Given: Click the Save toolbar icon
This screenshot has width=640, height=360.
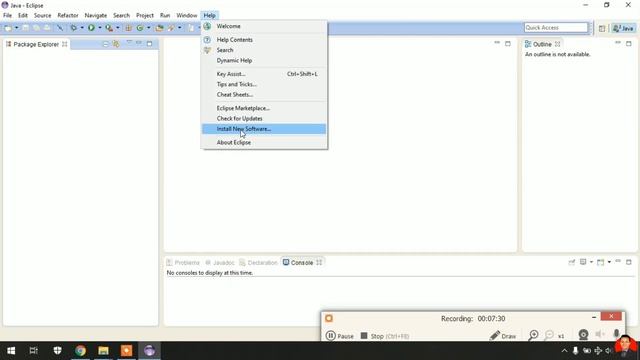Looking at the screenshot, I should tap(25, 28).
